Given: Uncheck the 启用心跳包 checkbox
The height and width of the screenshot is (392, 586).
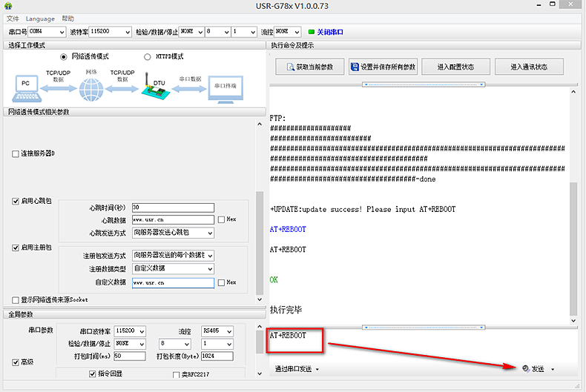Looking at the screenshot, I should (x=16, y=202).
